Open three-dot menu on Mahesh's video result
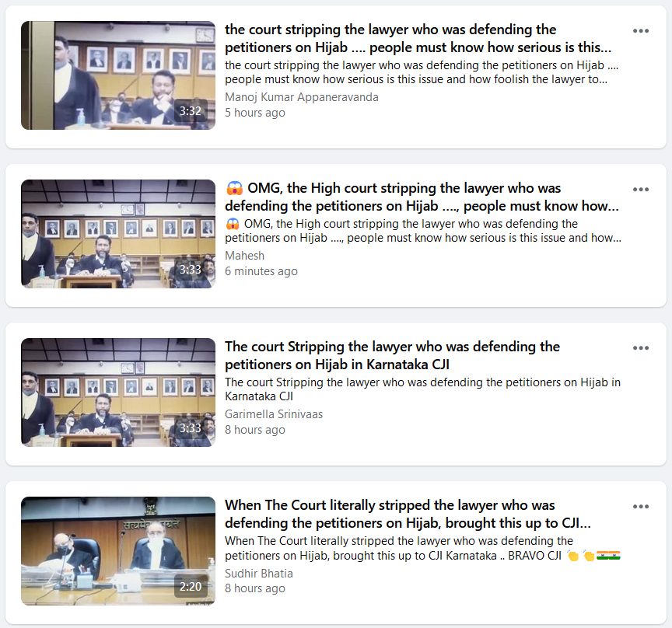 pyautogui.click(x=640, y=190)
